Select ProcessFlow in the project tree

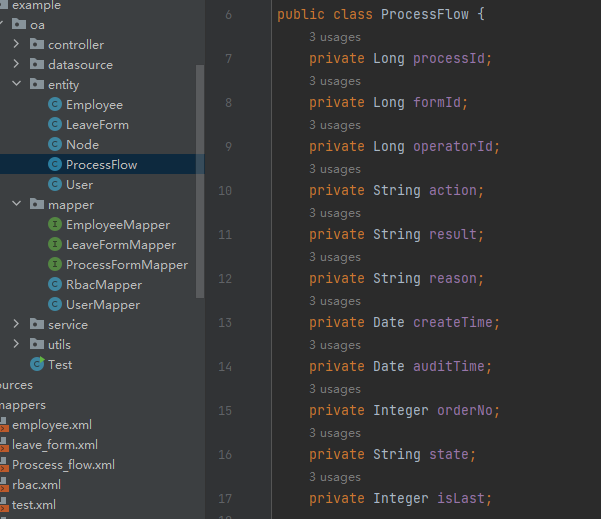pyautogui.click(x=101, y=165)
